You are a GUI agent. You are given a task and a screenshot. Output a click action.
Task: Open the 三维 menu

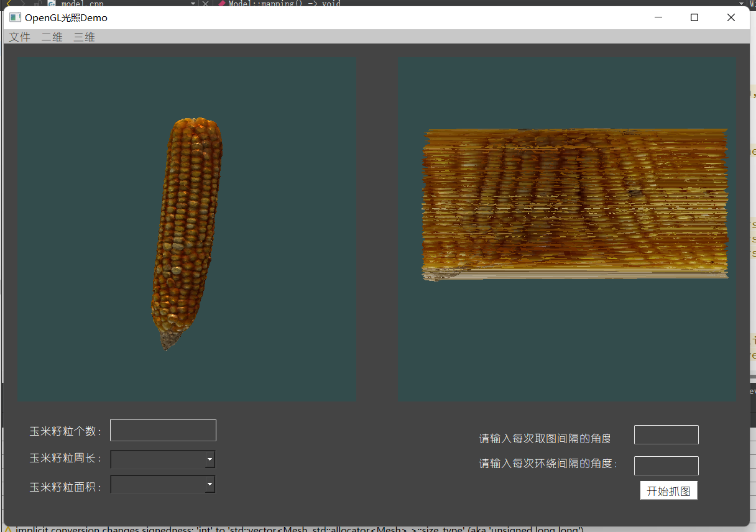pos(85,37)
